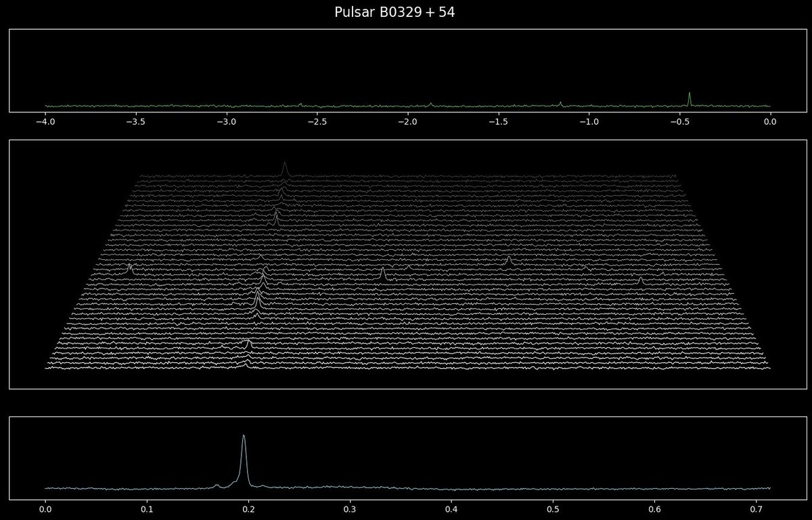Image resolution: width=812 pixels, height=520 pixels.
Task: Click the -0.5 tick label on top plot
Action: pos(679,122)
